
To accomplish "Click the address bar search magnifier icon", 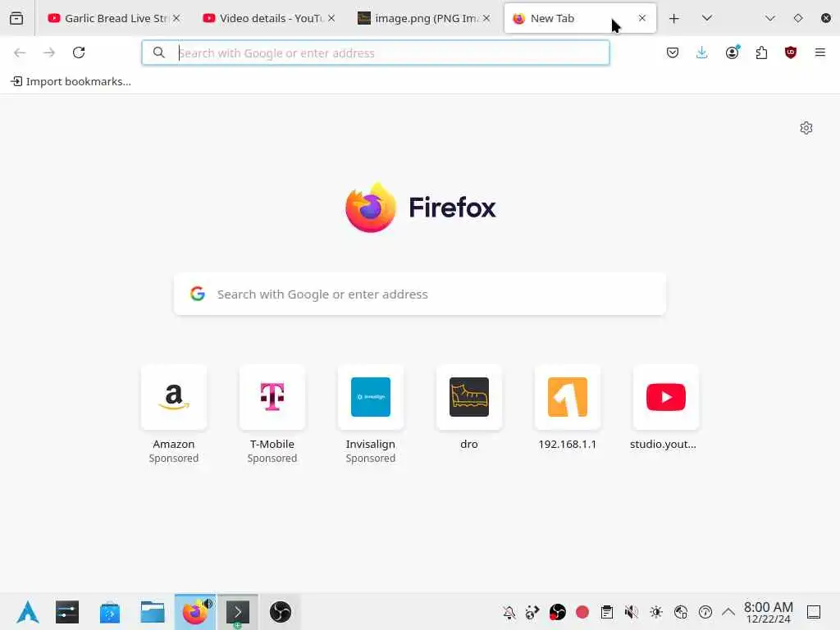I will pyautogui.click(x=158, y=52).
